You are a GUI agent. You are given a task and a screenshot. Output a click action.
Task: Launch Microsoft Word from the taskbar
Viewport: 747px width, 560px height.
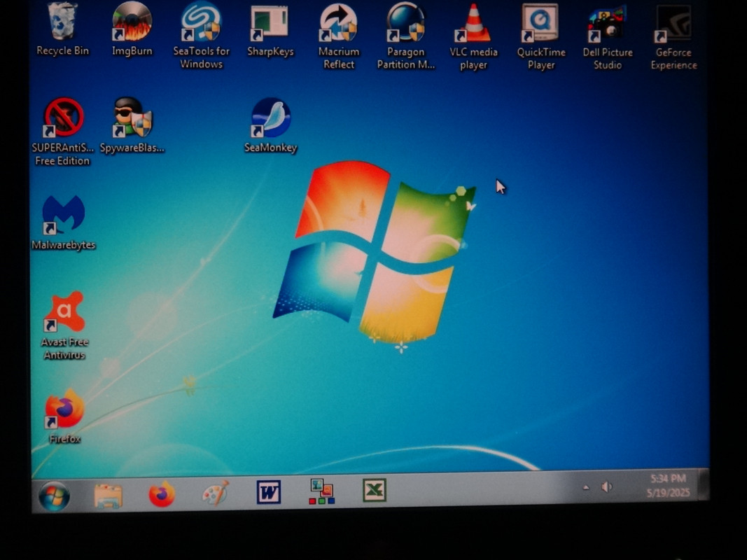[269, 492]
